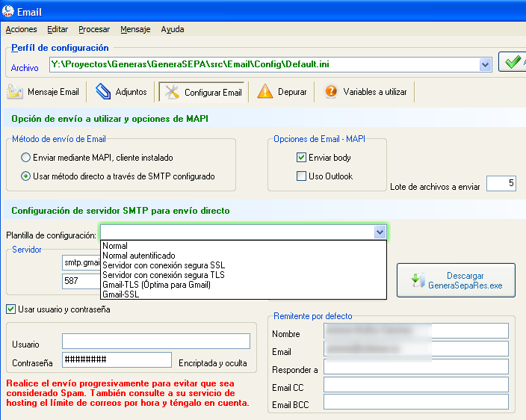Choose Normal autentificado template option
The height and width of the screenshot is (420, 526).
[244, 256]
